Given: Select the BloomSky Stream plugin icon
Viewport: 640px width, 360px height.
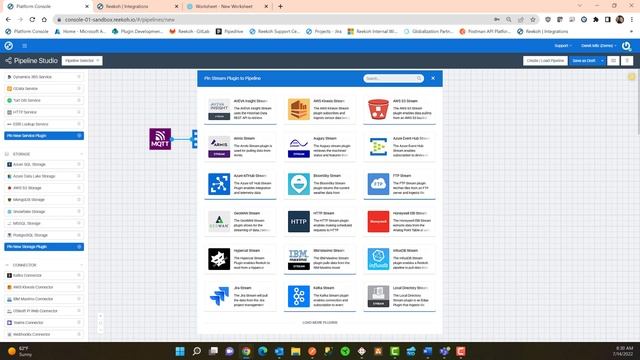Looking at the screenshot, I should coord(299,184).
